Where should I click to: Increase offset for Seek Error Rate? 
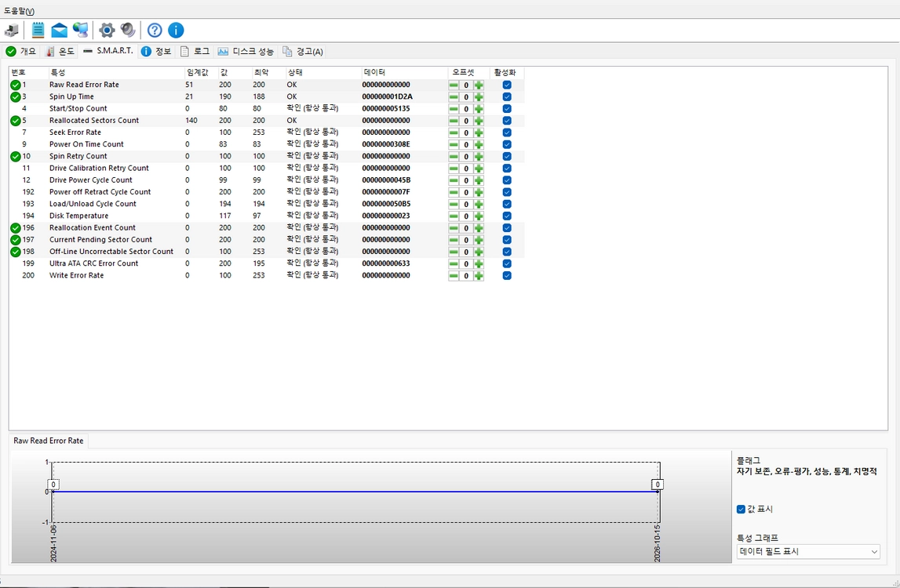point(479,132)
